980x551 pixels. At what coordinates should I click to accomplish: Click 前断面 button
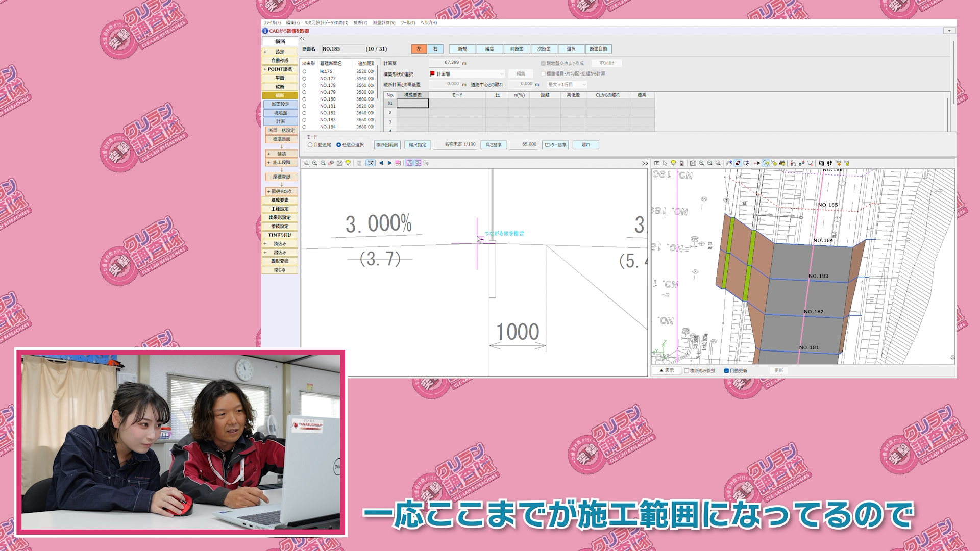(517, 49)
